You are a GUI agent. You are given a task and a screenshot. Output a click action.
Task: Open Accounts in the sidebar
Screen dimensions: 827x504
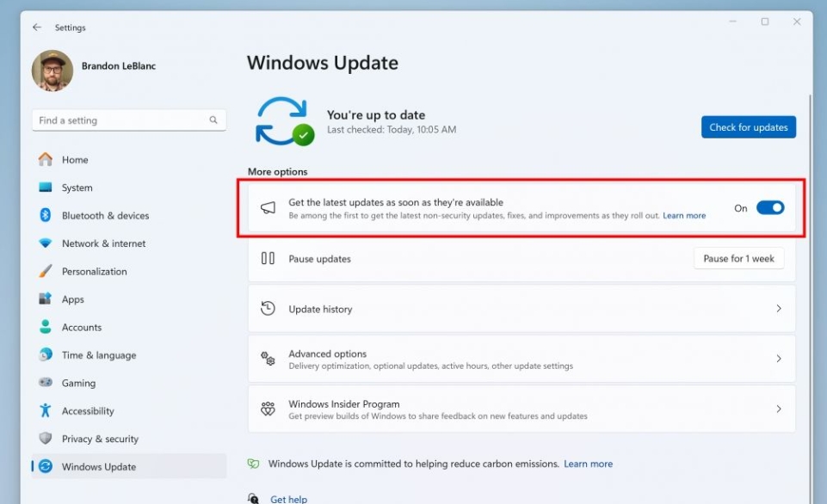[129, 328]
